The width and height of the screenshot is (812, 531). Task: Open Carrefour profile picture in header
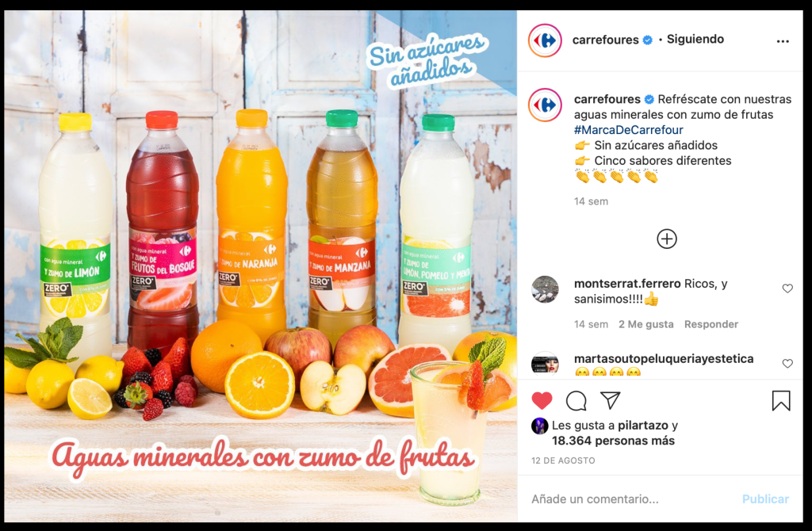tap(545, 40)
